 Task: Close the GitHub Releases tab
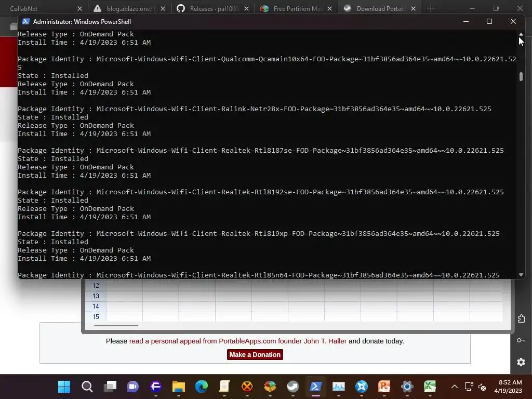[247, 8]
